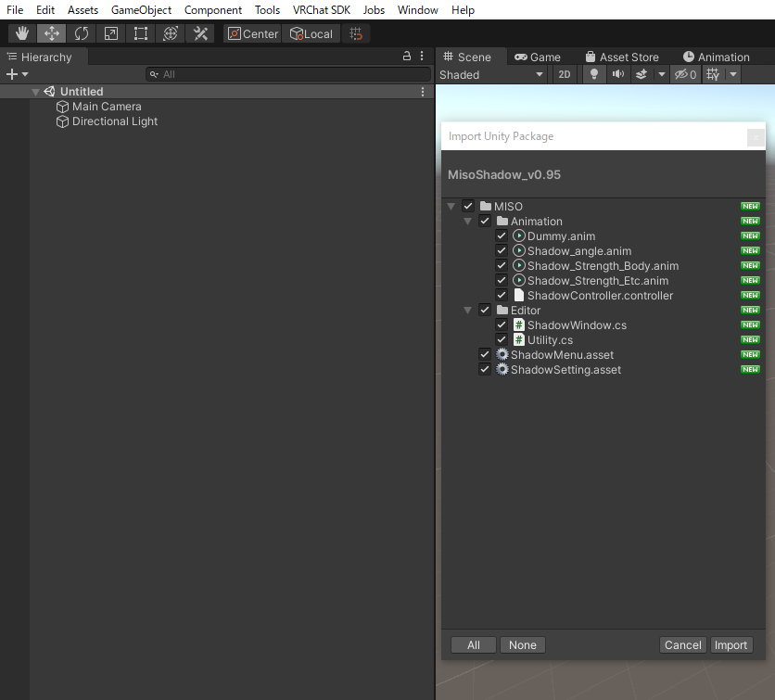Toggle grid snapping icon
Image resolution: width=775 pixels, height=700 pixels.
click(356, 33)
